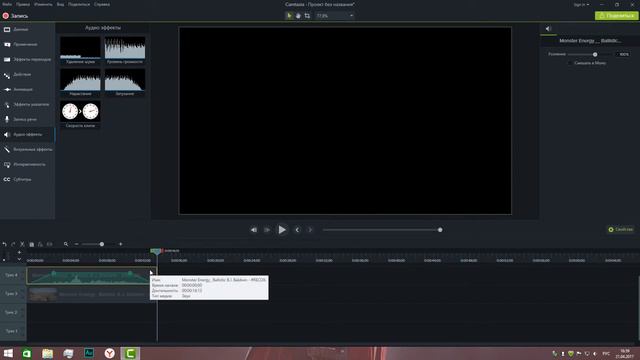Image resolution: width=640 pixels, height=360 pixels.
Task: Open the Windows Start menu
Action: tap(8, 353)
